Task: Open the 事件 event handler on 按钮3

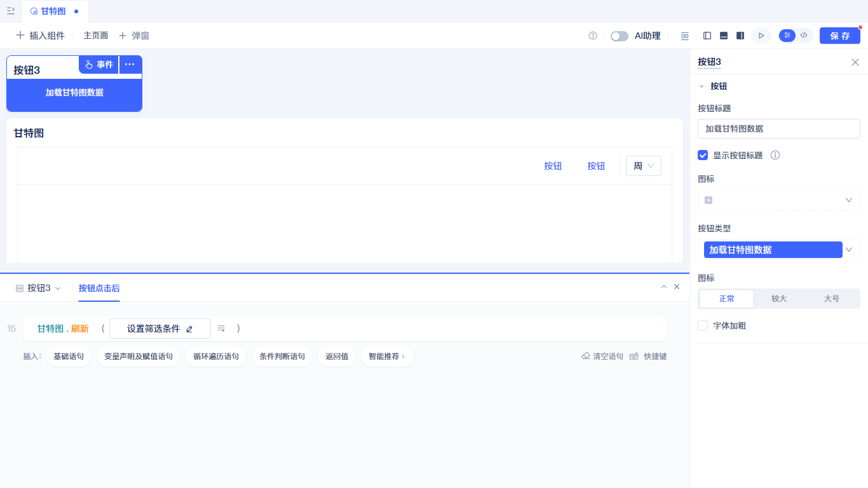Action: (99, 64)
